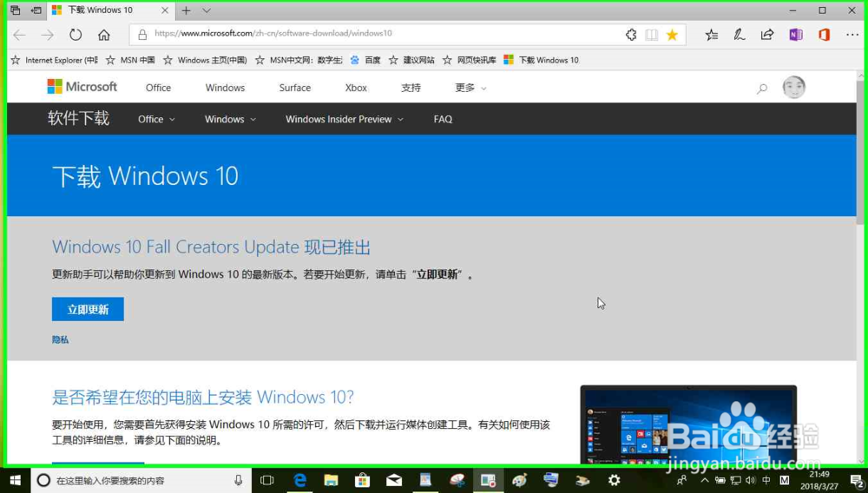Open Microsoft Store from taskbar
This screenshot has width=868, height=493.
pyautogui.click(x=362, y=480)
